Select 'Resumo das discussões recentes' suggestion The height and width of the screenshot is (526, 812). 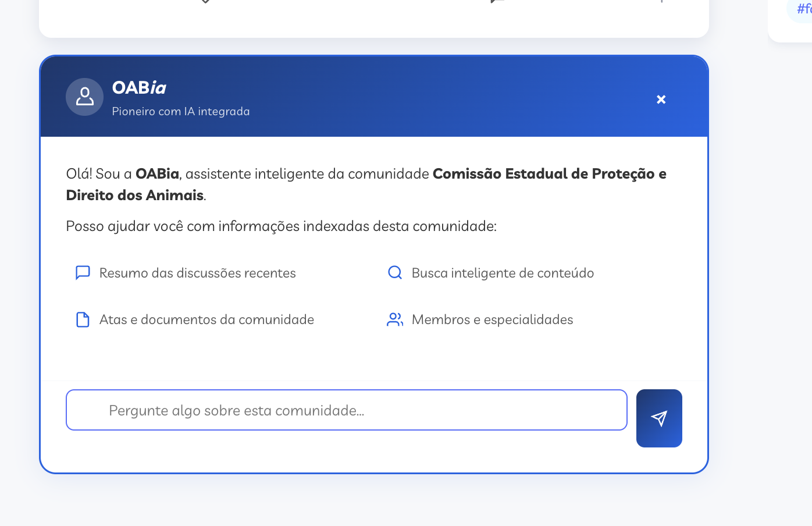click(197, 273)
